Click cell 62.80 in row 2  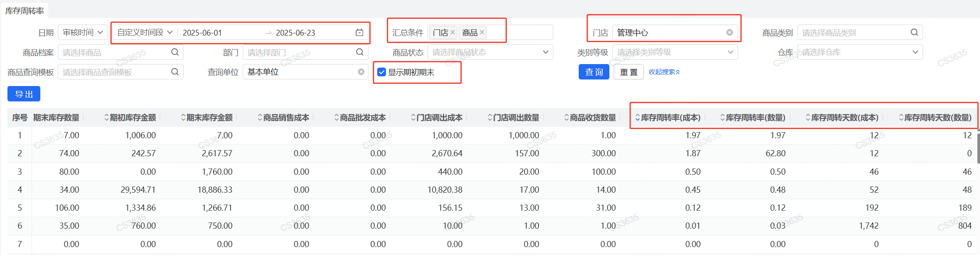point(775,153)
